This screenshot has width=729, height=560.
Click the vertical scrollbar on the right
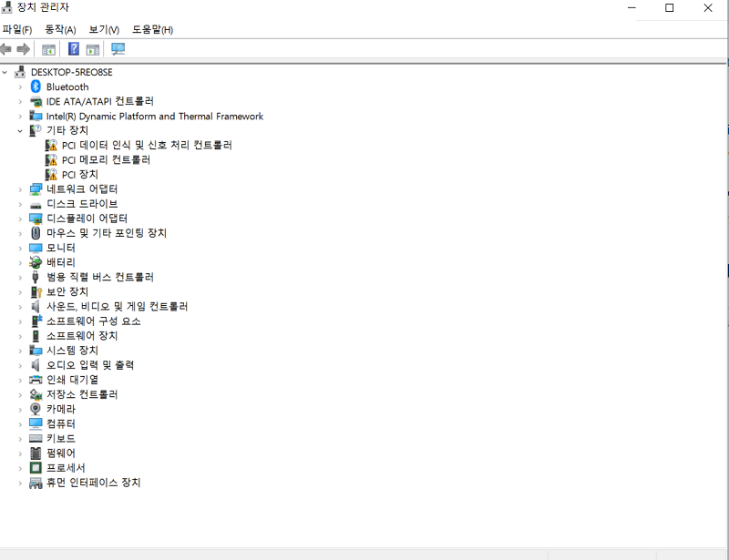tap(724, 273)
